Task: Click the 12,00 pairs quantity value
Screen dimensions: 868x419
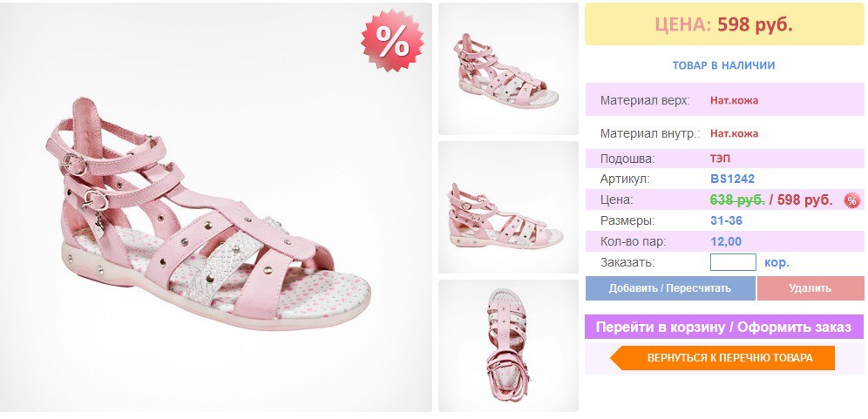Action: click(x=726, y=242)
